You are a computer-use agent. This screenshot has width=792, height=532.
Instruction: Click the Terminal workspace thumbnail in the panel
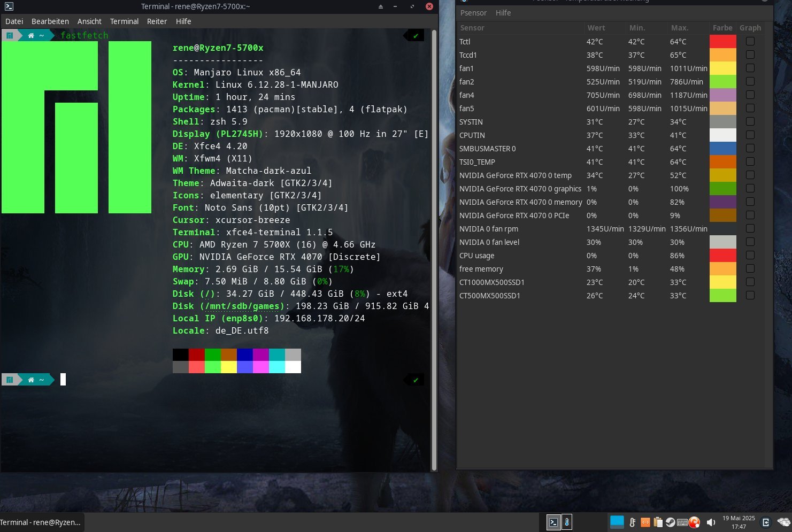553,522
